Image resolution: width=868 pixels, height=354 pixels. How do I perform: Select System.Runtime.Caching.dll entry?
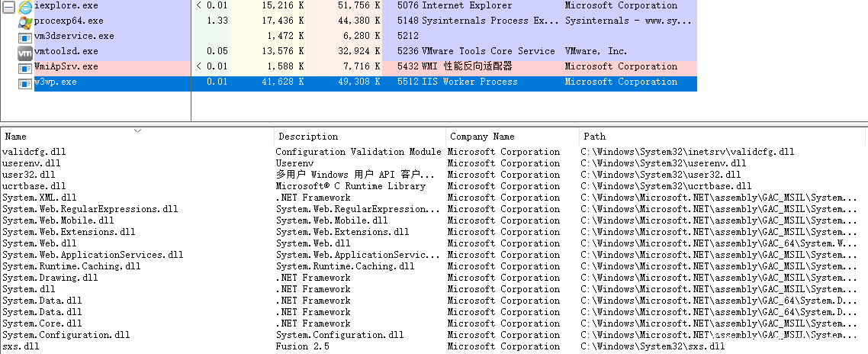click(72, 266)
